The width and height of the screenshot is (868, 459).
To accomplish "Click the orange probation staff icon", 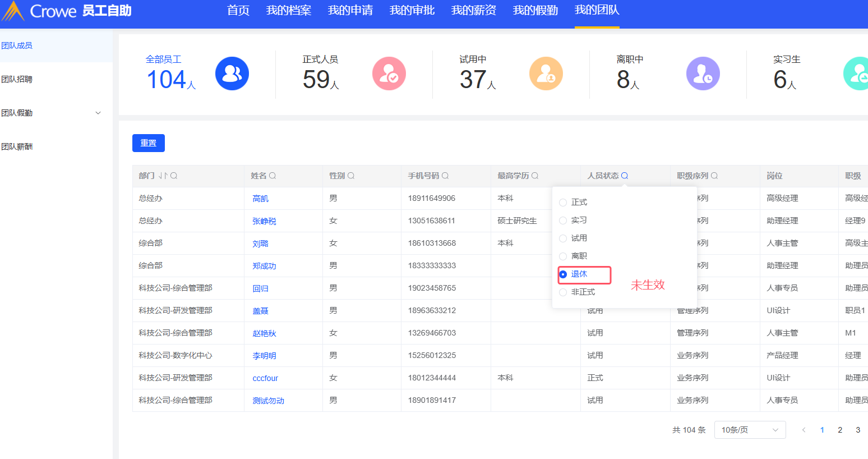I will [546, 74].
